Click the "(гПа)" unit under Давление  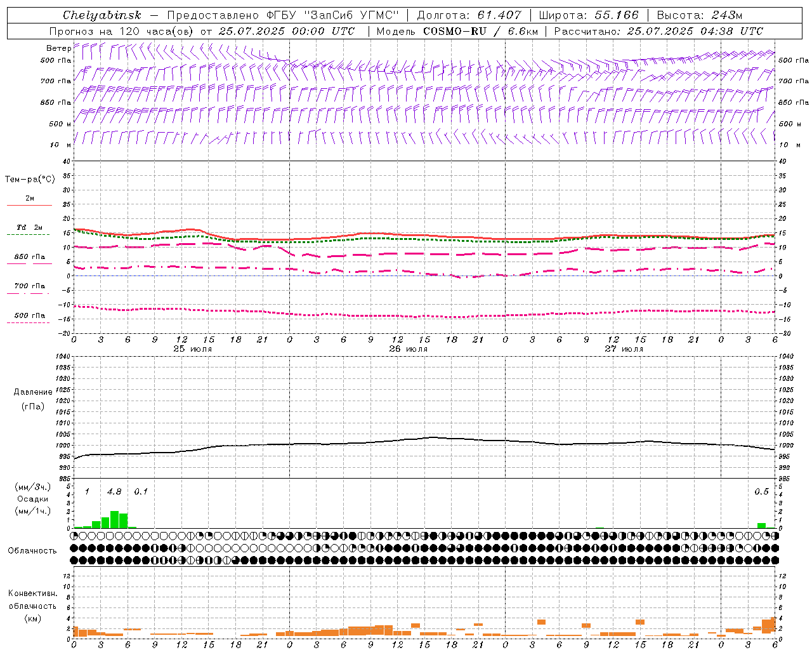click(32, 406)
